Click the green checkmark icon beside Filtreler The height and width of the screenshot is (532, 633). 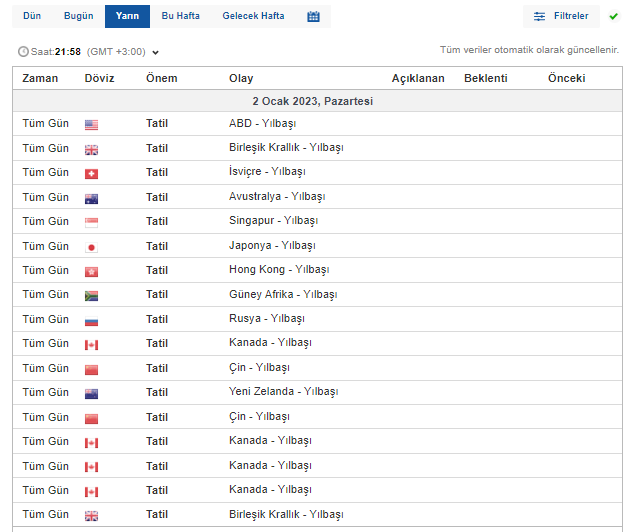click(x=613, y=17)
